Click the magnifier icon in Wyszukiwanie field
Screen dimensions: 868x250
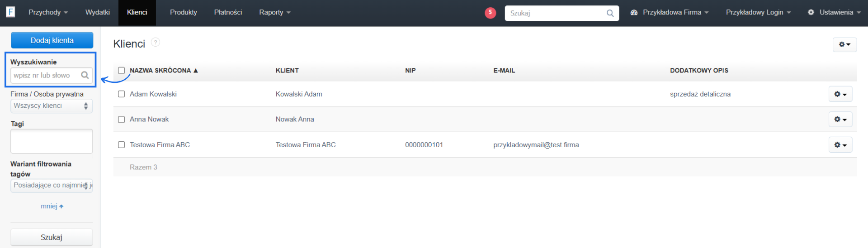pyautogui.click(x=85, y=76)
